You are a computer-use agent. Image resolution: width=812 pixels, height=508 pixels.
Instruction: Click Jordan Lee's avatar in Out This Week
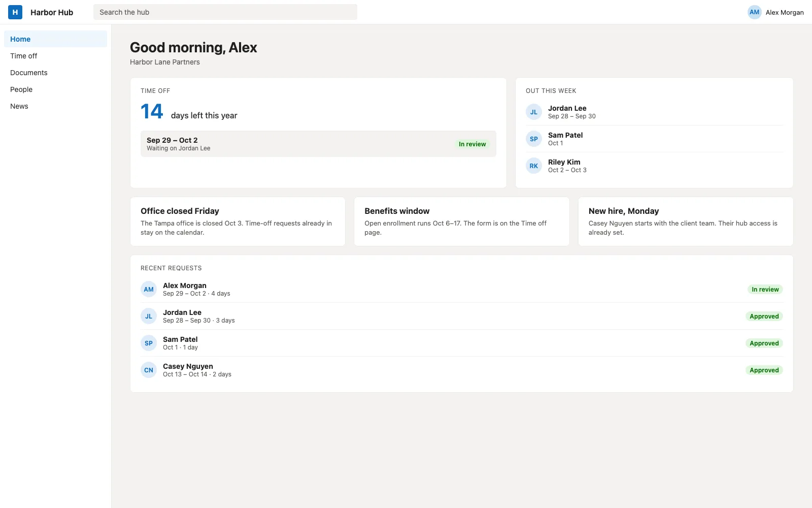pos(534,112)
